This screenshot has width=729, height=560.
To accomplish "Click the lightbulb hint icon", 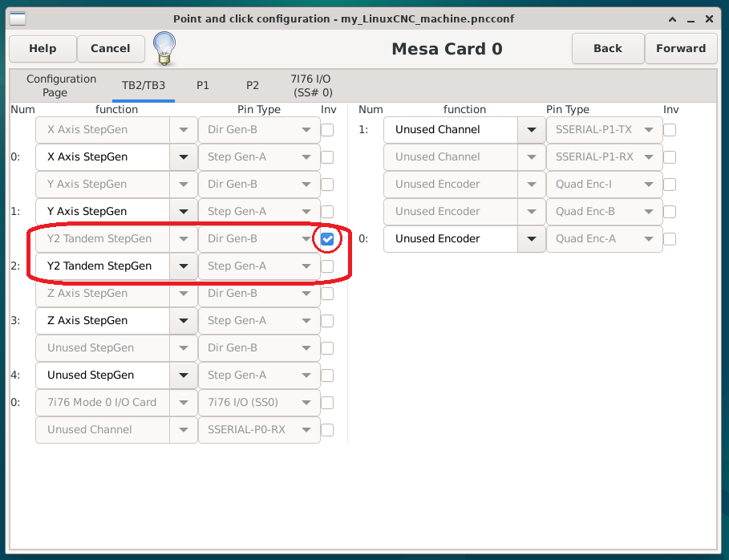I will [x=164, y=48].
